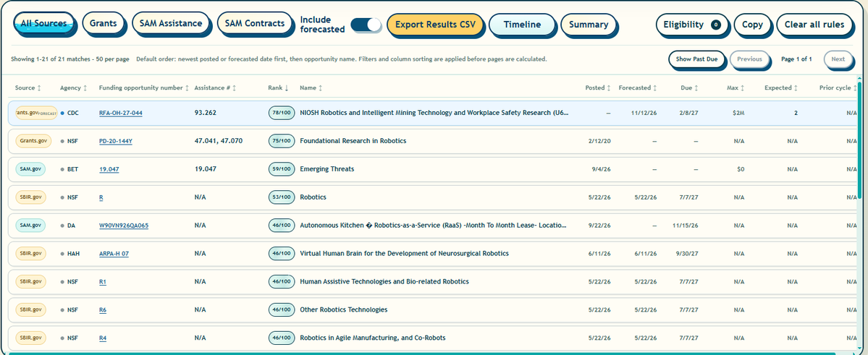Click Export Results CSV button

pyautogui.click(x=434, y=25)
